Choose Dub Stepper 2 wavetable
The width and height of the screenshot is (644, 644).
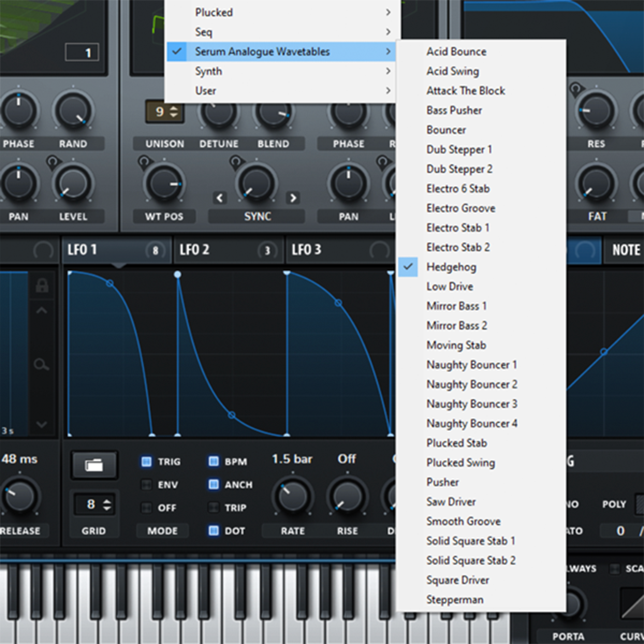coord(481,169)
